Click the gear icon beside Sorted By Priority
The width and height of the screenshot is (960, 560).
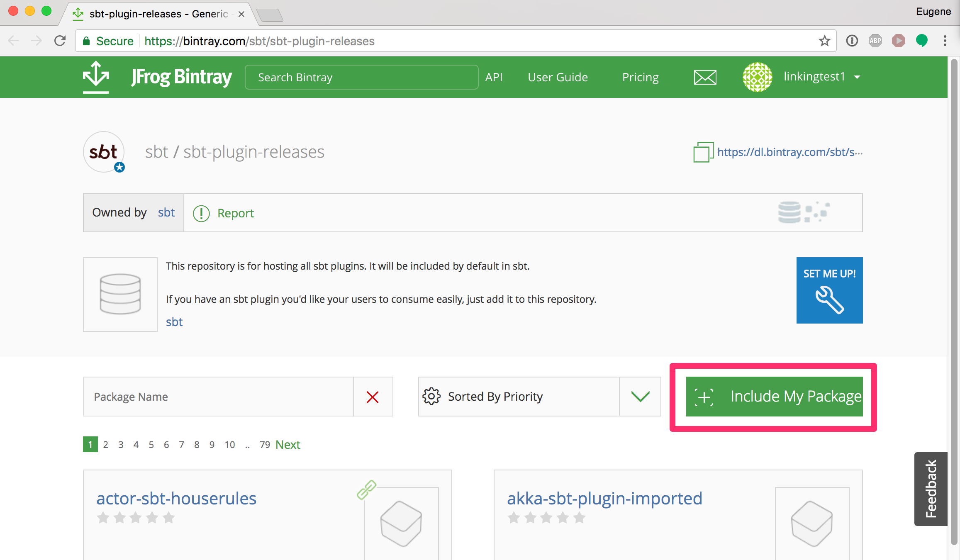click(x=431, y=396)
